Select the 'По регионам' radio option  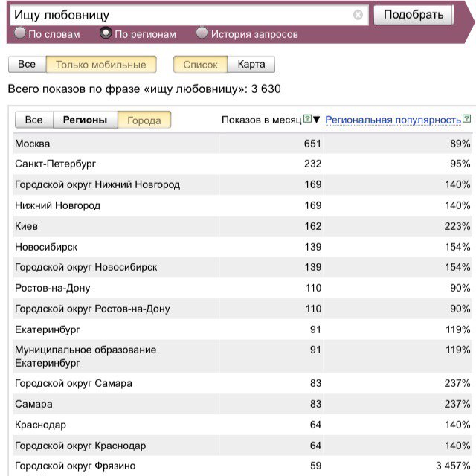(x=106, y=33)
